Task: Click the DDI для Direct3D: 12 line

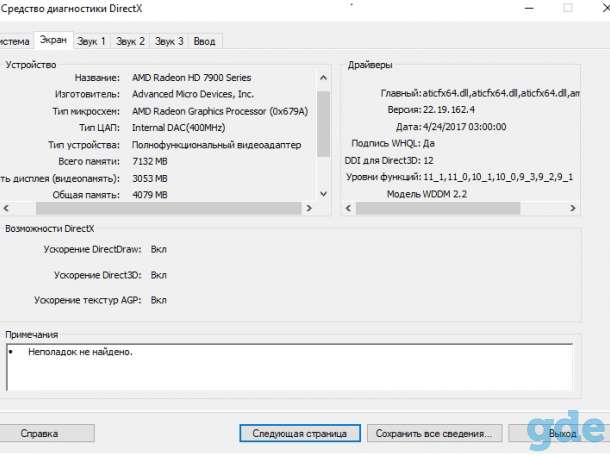Action: 389,161
